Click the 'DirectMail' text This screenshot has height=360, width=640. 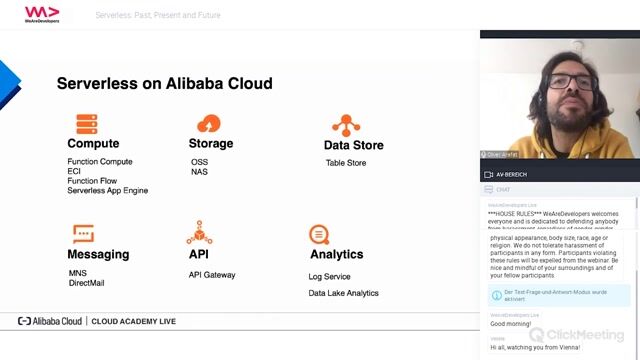[x=86, y=283]
